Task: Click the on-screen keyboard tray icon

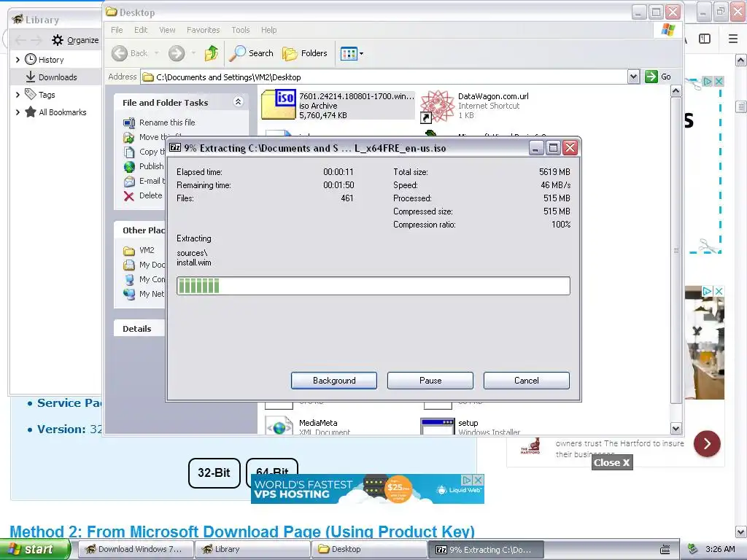Action: [665, 550]
